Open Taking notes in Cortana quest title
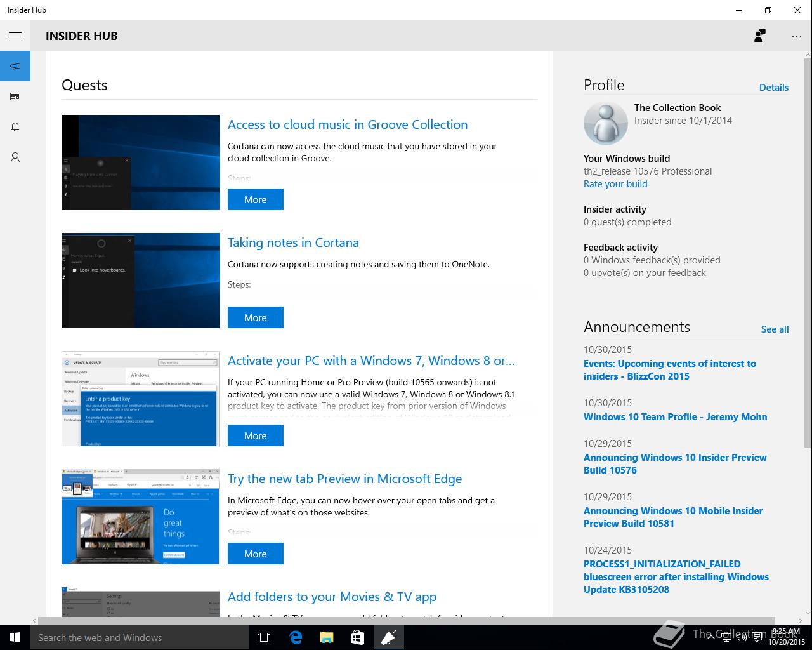This screenshot has height=650, width=812. click(x=293, y=242)
